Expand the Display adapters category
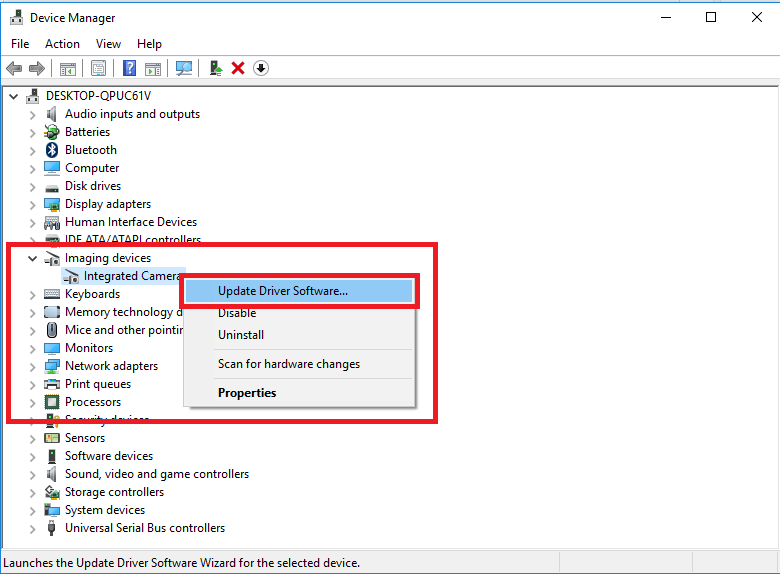The image size is (782, 574). (x=33, y=204)
